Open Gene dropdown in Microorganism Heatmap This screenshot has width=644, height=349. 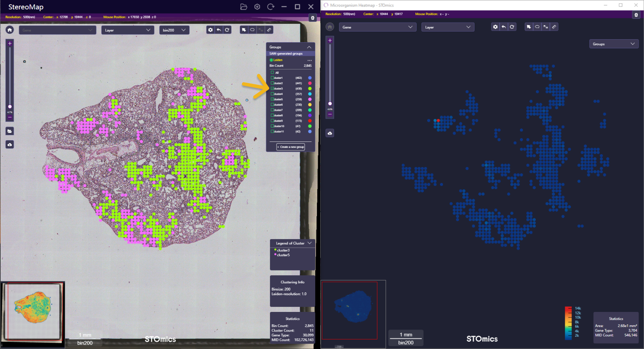(x=377, y=27)
